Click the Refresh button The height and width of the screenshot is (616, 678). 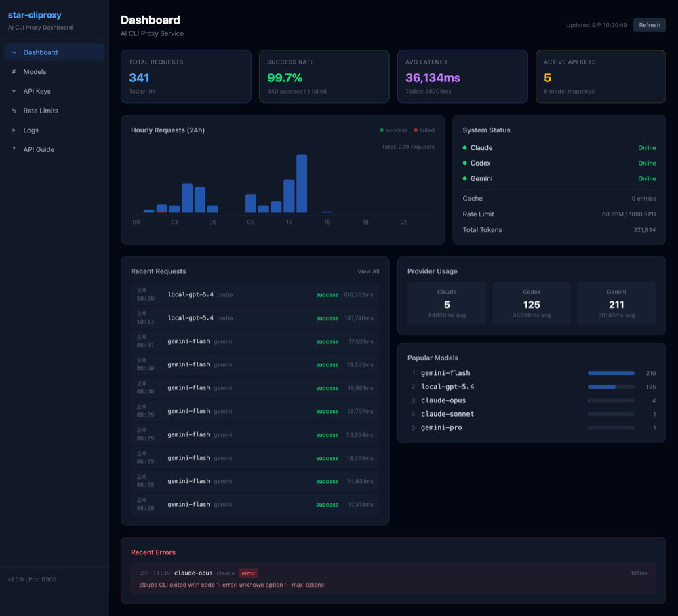click(650, 25)
